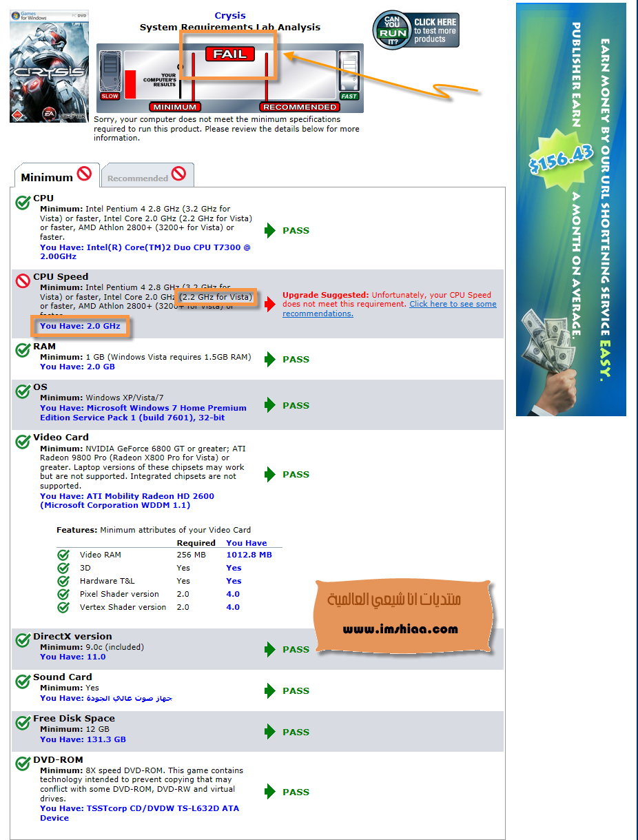The image size is (638, 840).
Task: Click the checkmark in the Vertex Shader version row
Action: coord(63,607)
